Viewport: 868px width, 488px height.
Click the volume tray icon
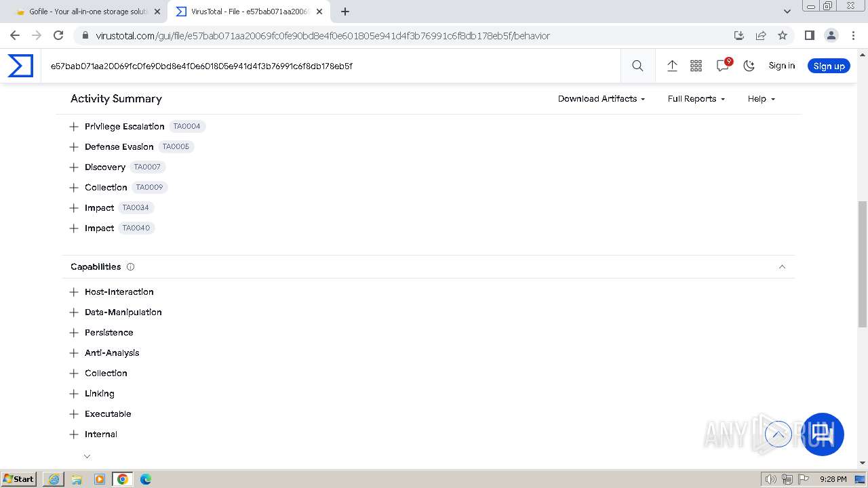pos(771,479)
